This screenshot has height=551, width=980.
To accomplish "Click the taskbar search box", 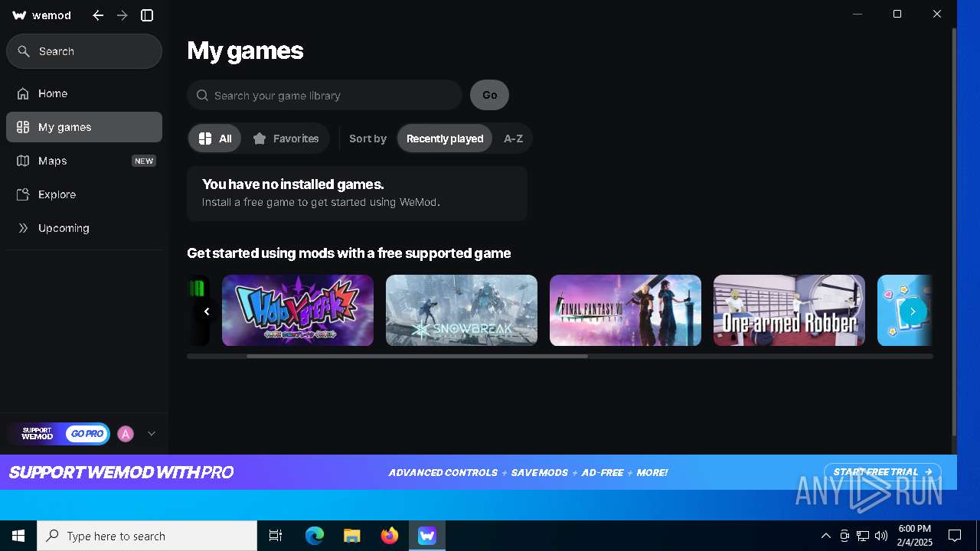I will click(x=147, y=536).
